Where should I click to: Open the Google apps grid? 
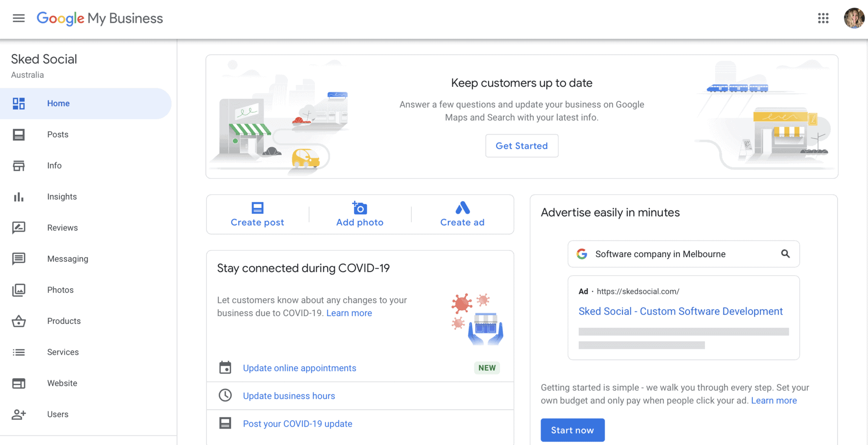[823, 18]
